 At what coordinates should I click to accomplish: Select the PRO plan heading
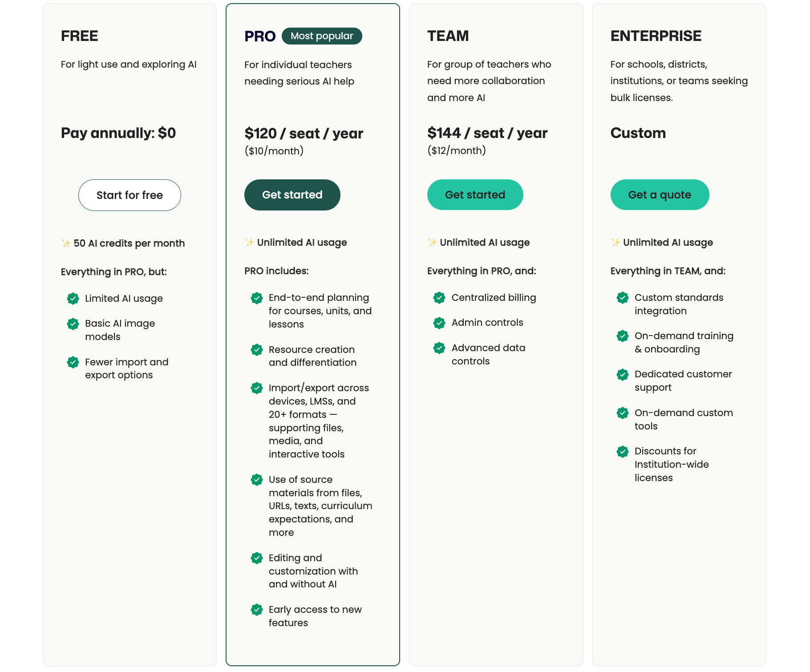pos(259,36)
